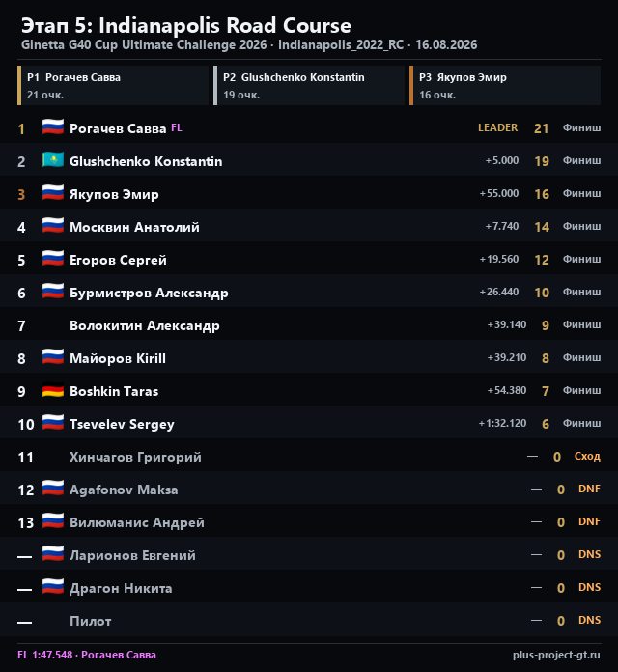Click the Kazakhstan flag beside Glushchenko Konstantin
This screenshot has height=672, width=618.
(x=53, y=160)
